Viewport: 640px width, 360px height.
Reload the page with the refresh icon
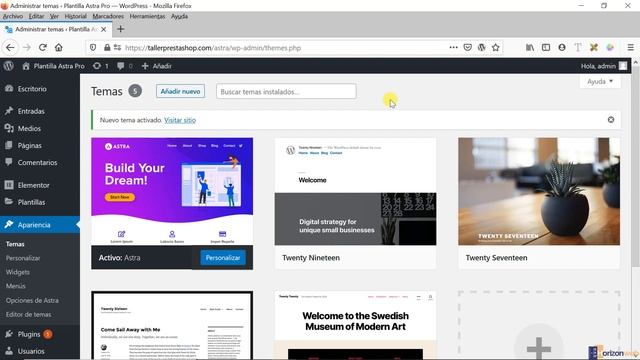(x=43, y=48)
